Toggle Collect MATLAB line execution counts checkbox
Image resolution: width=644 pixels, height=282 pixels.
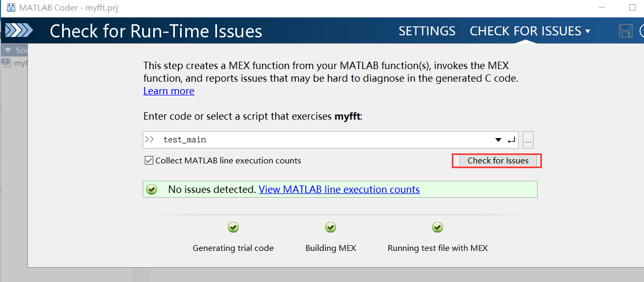tap(149, 161)
